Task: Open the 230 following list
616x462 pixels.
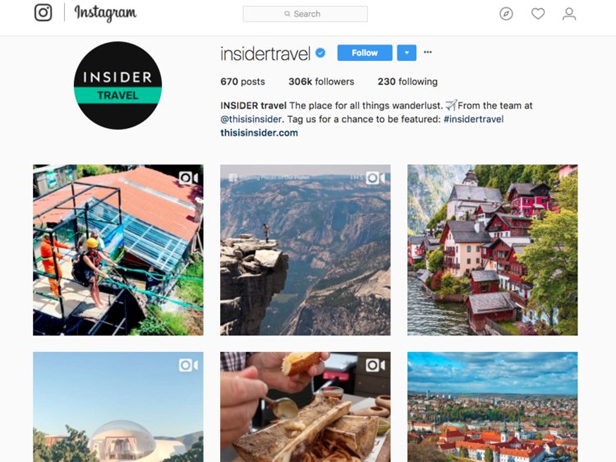Action: 407,82
